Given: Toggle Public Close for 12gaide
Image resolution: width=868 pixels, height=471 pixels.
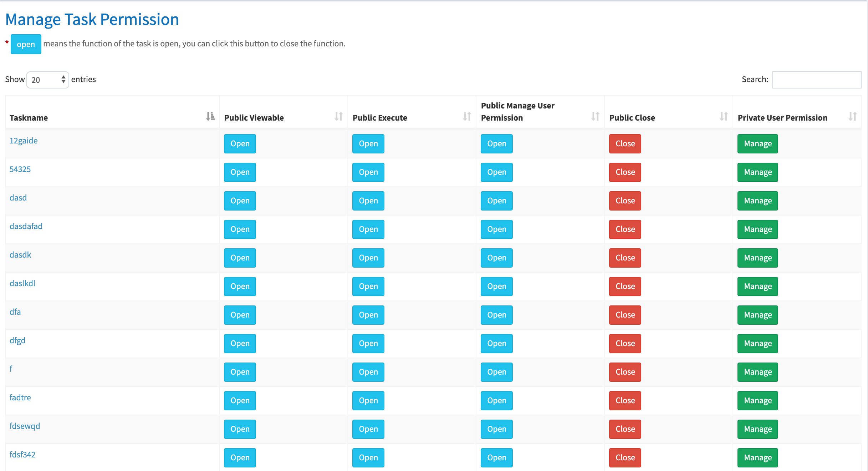Looking at the screenshot, I should 625,144.
